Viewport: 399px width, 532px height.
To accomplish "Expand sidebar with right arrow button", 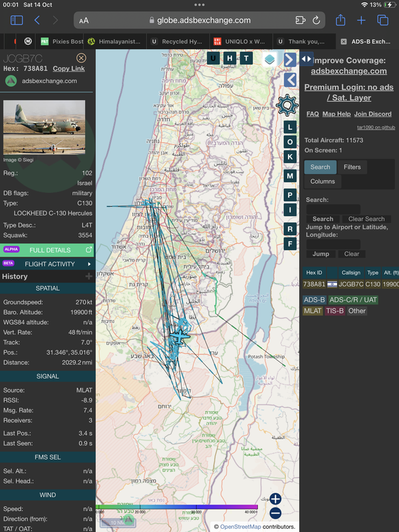I will [x=290, y=60].
